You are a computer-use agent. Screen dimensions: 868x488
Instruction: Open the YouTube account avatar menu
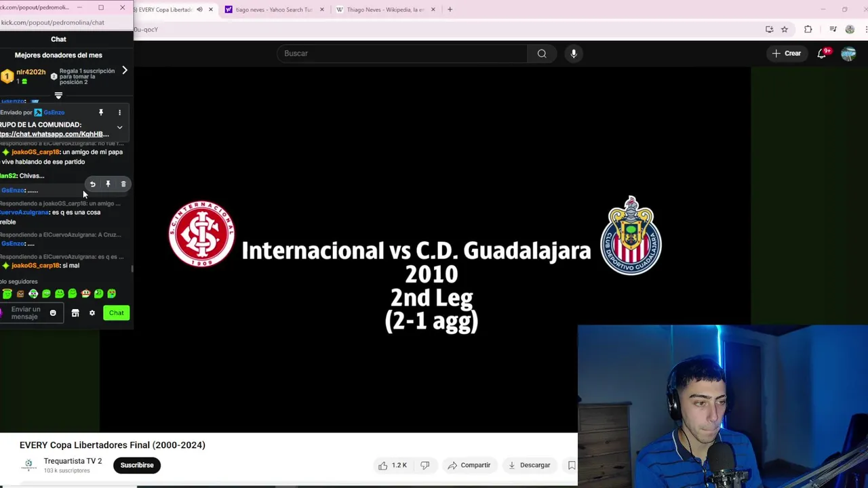click(848, 54)
